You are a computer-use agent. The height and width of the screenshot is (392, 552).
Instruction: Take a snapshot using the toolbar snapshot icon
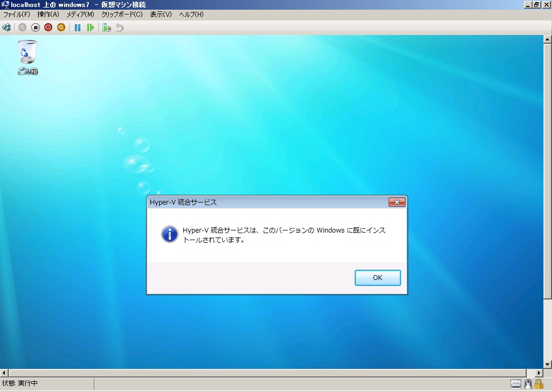pos(107,27)
